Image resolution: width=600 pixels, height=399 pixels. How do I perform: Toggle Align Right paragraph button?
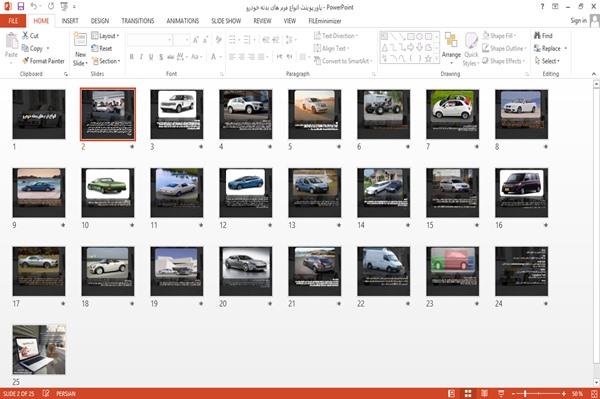(x=251, y=57)
